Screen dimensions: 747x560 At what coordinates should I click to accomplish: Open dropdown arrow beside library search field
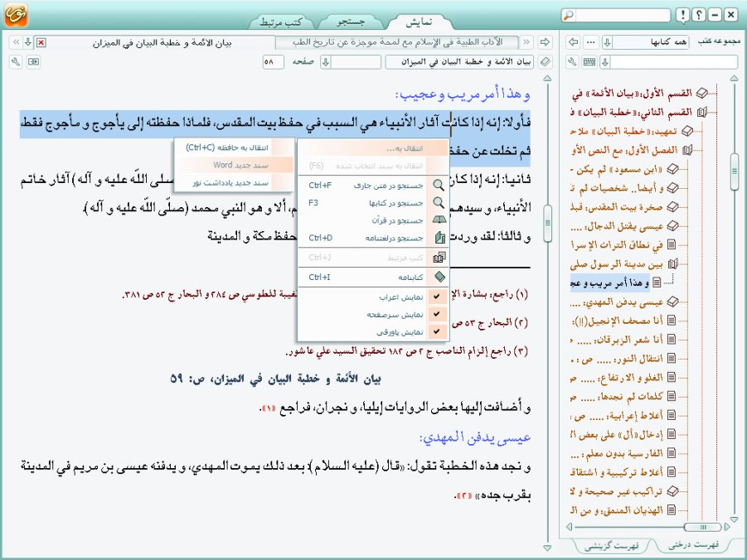pos(605,62)
